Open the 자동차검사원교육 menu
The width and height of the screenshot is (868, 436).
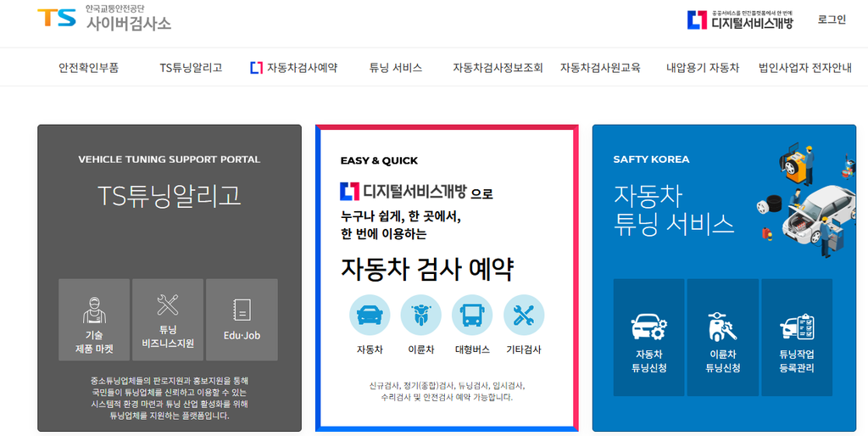pyautogui.click(x=600, y=68)
